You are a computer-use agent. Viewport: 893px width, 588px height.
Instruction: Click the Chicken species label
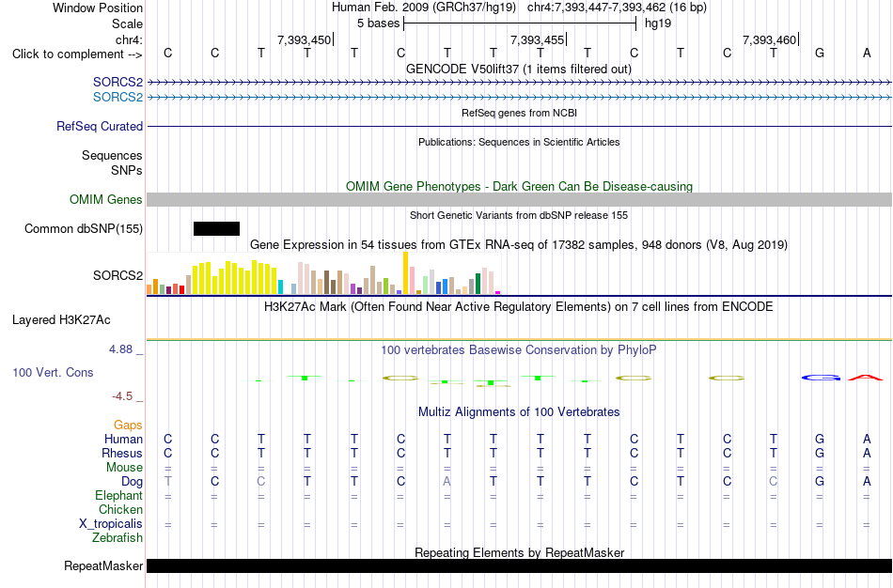click(120, 509)
